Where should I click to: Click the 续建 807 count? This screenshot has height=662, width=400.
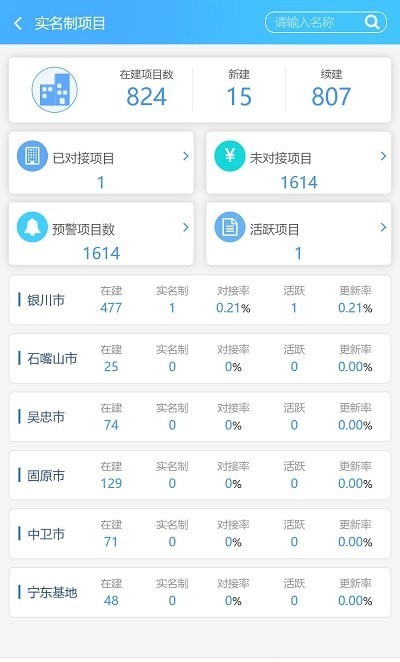(x=331, y=96)
